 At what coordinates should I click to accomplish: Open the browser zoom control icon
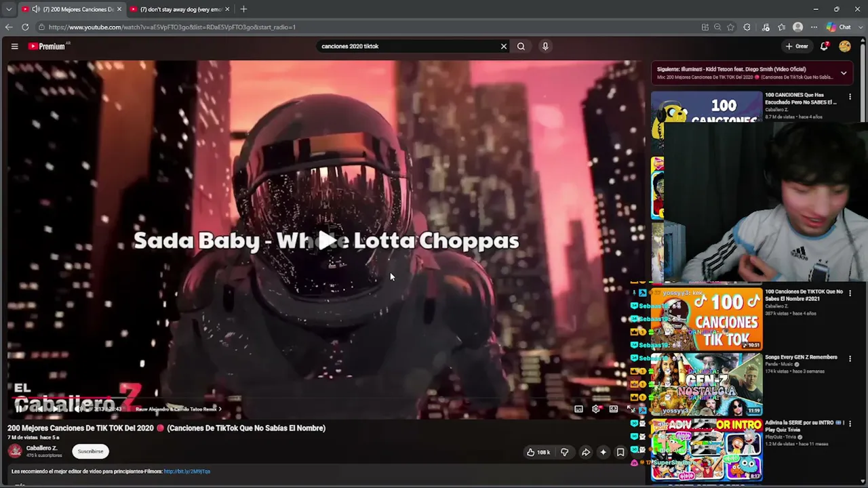click(x=717, y=27)
